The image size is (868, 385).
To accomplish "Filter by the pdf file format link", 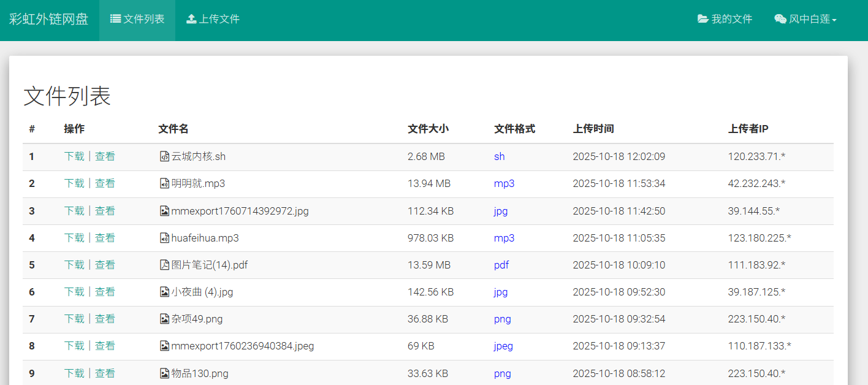I will pyautogui.click(x=501, y=265).
